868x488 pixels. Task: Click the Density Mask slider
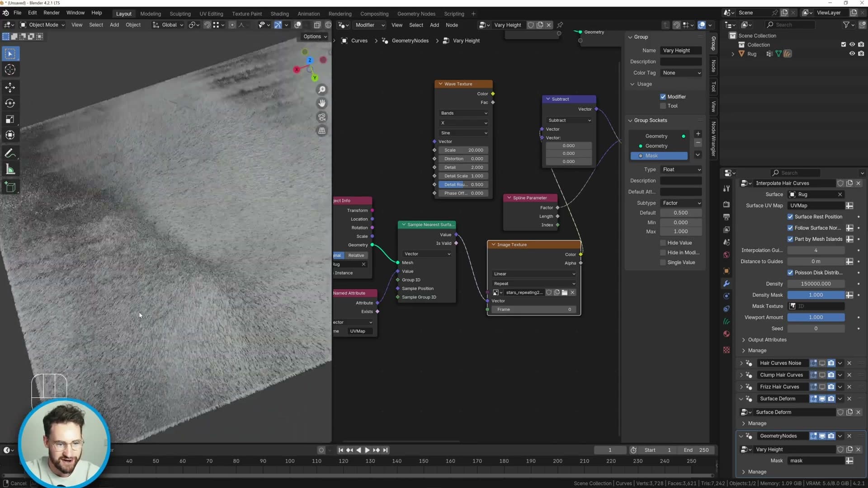tap(816, 295)
